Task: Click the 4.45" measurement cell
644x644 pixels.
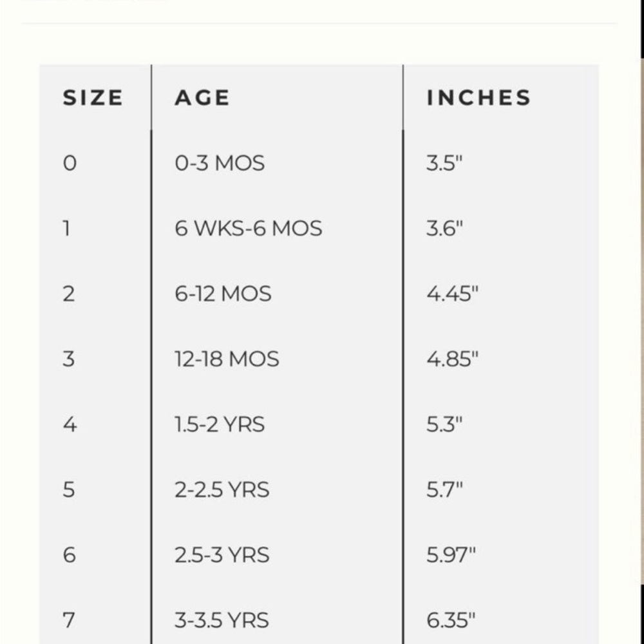Action: point(452,294)
